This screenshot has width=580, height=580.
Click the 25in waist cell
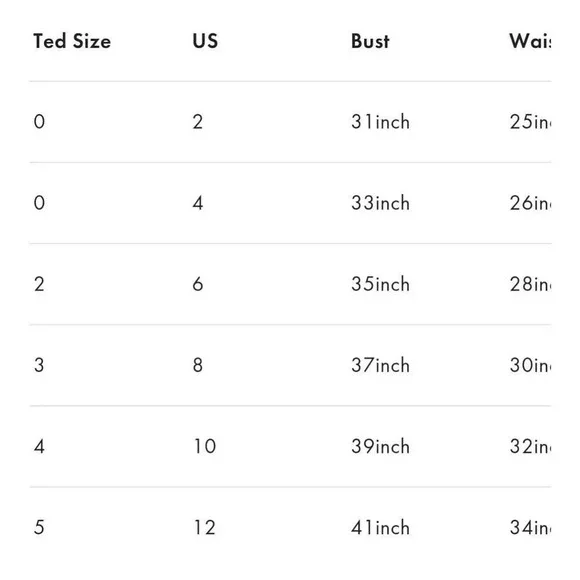click(x=530, y=122)
